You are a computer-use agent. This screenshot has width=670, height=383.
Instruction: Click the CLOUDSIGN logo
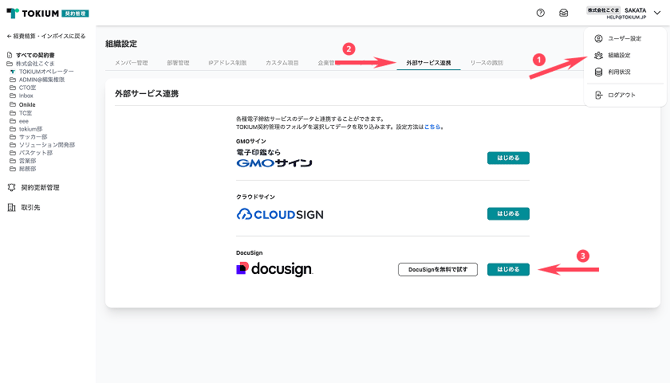pyautogui.click(x=280, y=214)
